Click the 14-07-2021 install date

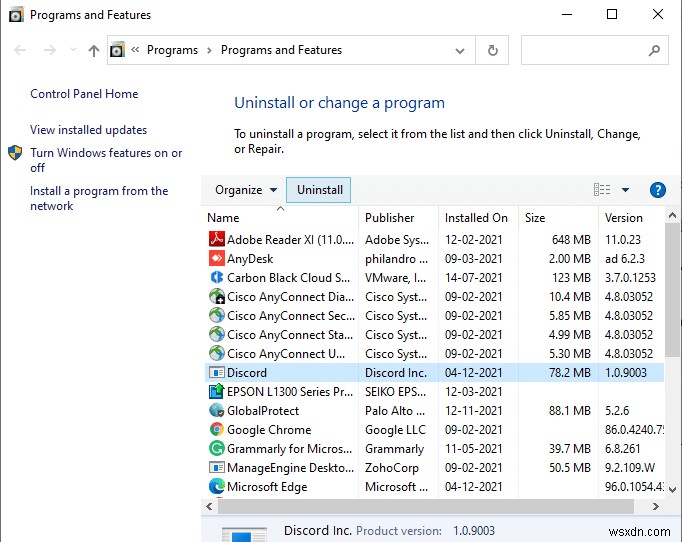[473, 278]
